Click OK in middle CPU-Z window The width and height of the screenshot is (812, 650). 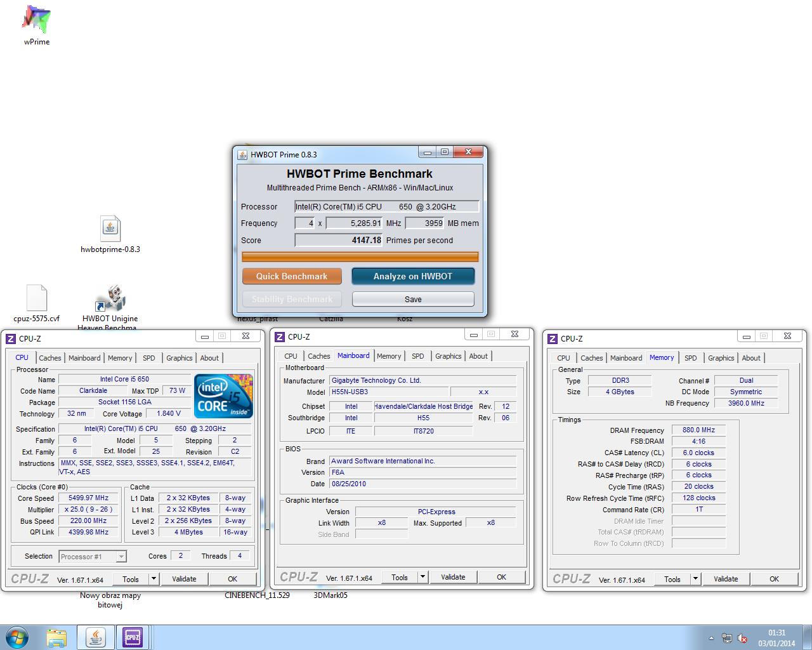click(x=501, y=577)
